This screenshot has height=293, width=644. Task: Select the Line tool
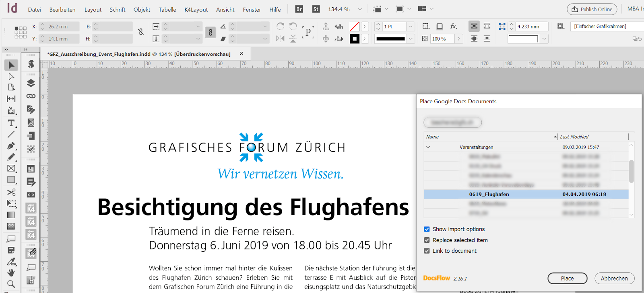click(x=11, y=134)
